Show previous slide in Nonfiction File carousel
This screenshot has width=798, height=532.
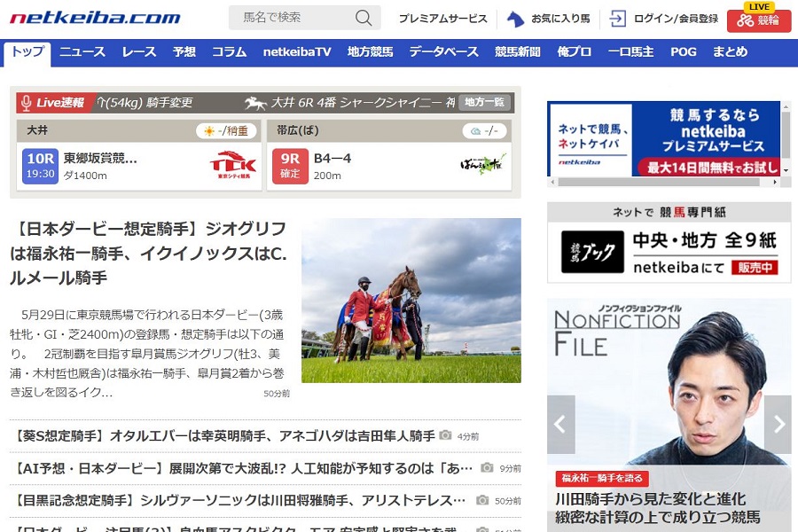(x=561, y=424)
